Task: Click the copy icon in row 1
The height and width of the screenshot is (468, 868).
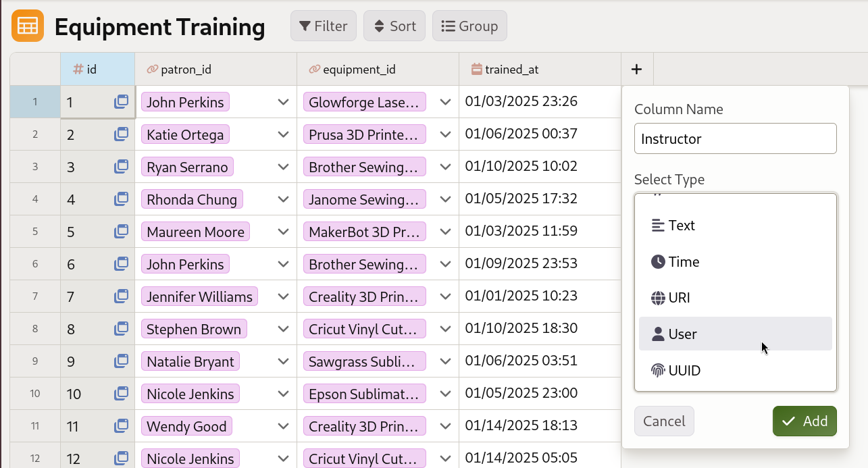Action: point(121,101)
